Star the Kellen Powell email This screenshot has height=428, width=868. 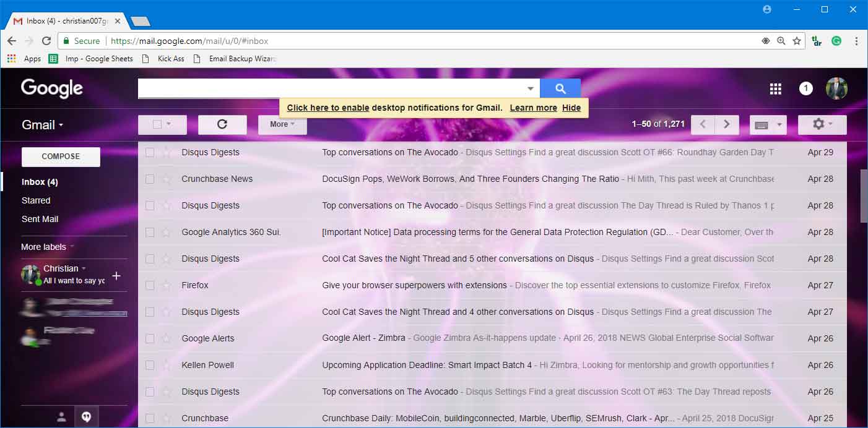(166, 366)
